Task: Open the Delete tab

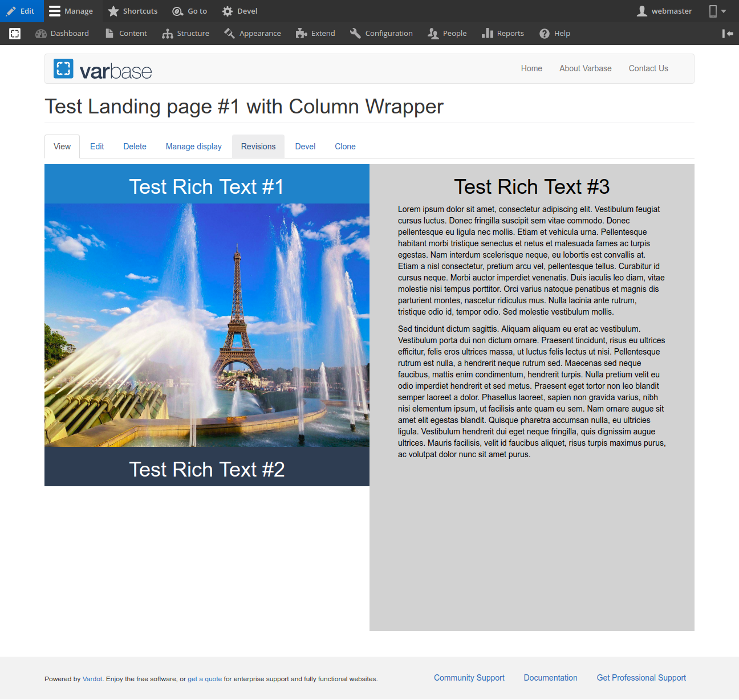Action: tap(135, 146)
